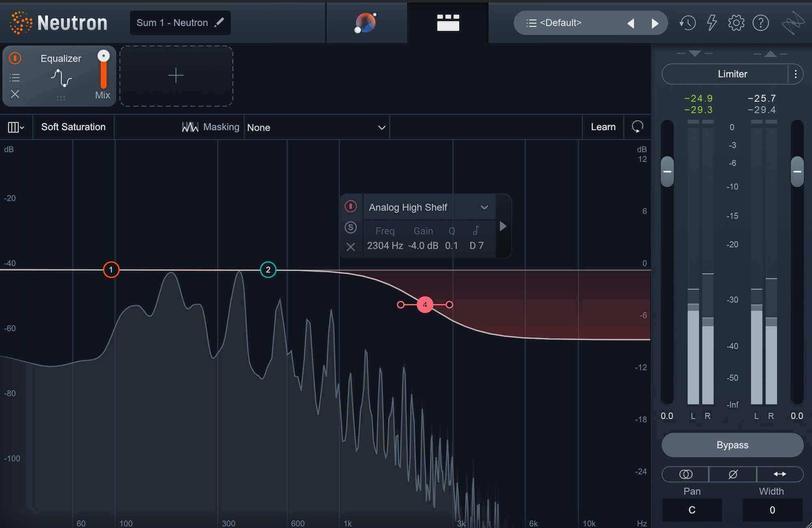The width and height of the screenshot is (812, 528).
Task: Toggle band 4 power button
Action: point(351,206)
